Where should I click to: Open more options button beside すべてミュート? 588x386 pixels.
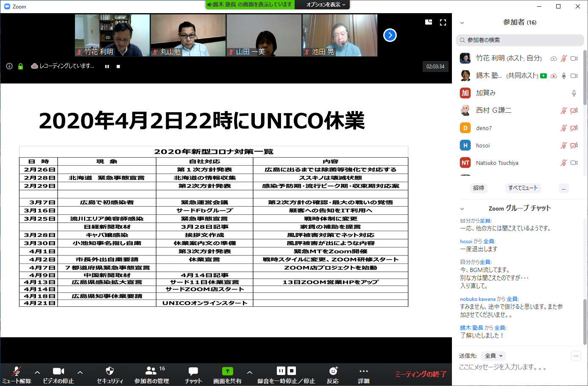pyautogui.click(x=563, y=188)
